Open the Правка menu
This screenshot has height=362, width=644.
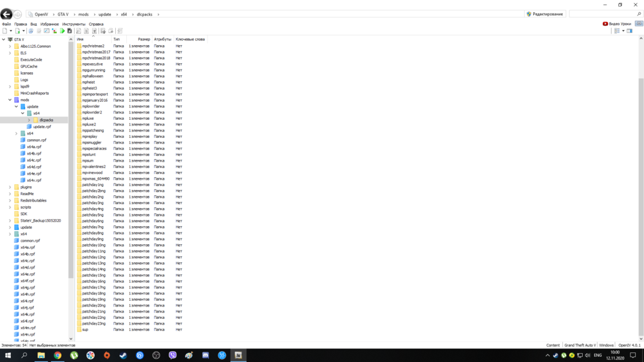pyautogui.click(x=20, y=24)
